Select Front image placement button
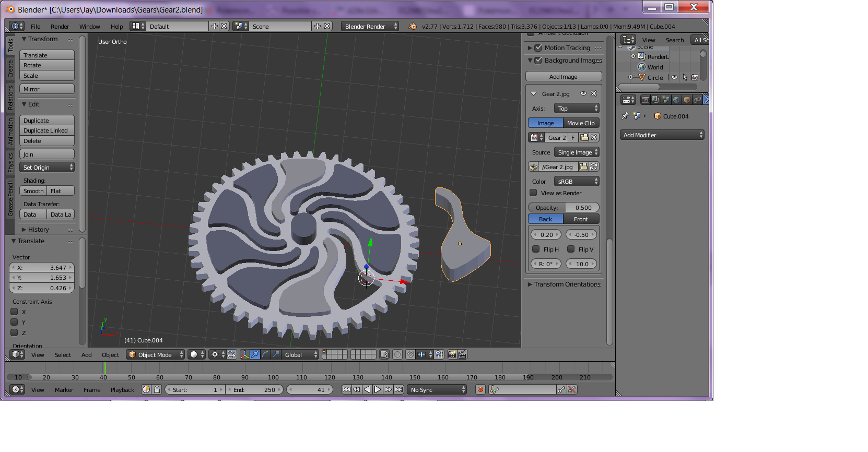Image resolution: width=868 pixels, height=452 pixels. coord(581,219)
